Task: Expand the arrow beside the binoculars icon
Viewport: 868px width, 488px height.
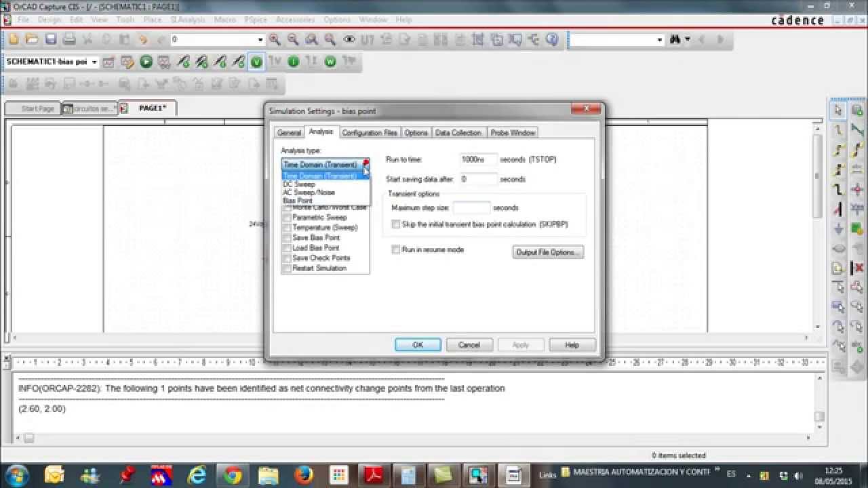Action: coord(688,40)
